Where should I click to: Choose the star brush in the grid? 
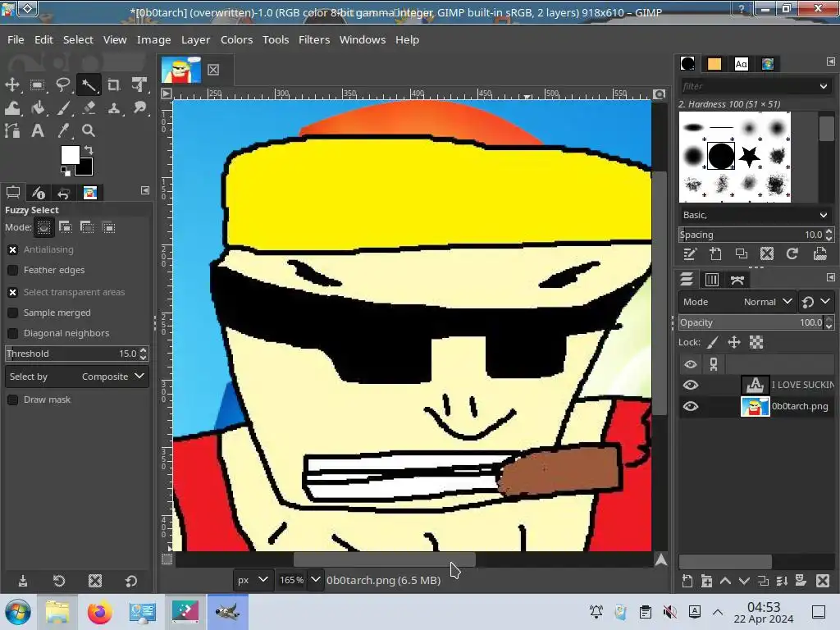[749, 157]
